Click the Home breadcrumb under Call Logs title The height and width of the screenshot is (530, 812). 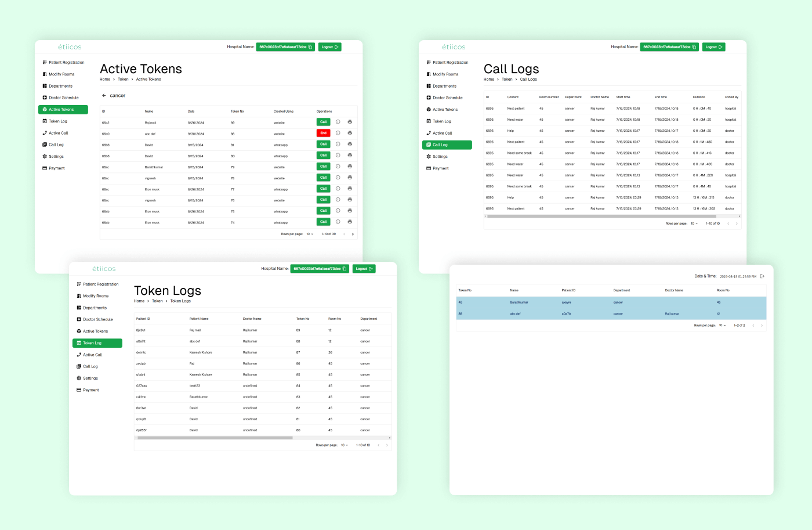(489, 80)
